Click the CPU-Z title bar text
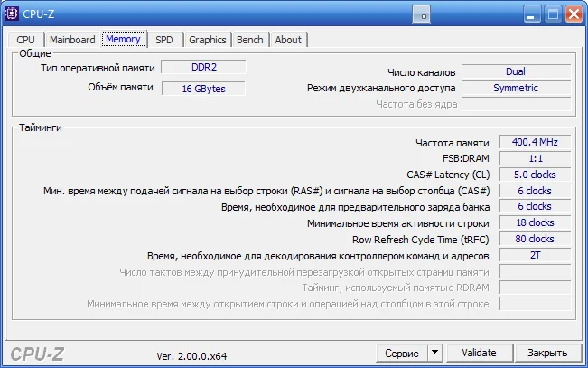The width and height of the screenshot is (588, 368). pyautogui.click(x=39, y=14)
